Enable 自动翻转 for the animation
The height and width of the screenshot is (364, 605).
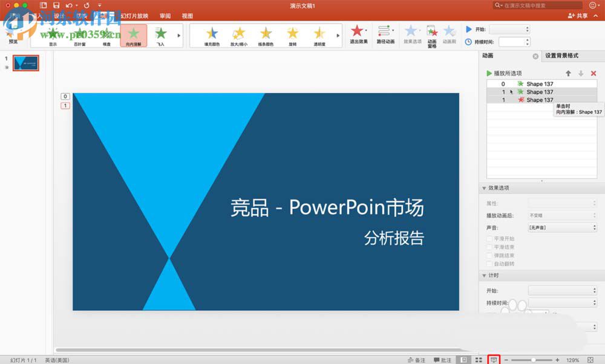[x=489, y=264]
